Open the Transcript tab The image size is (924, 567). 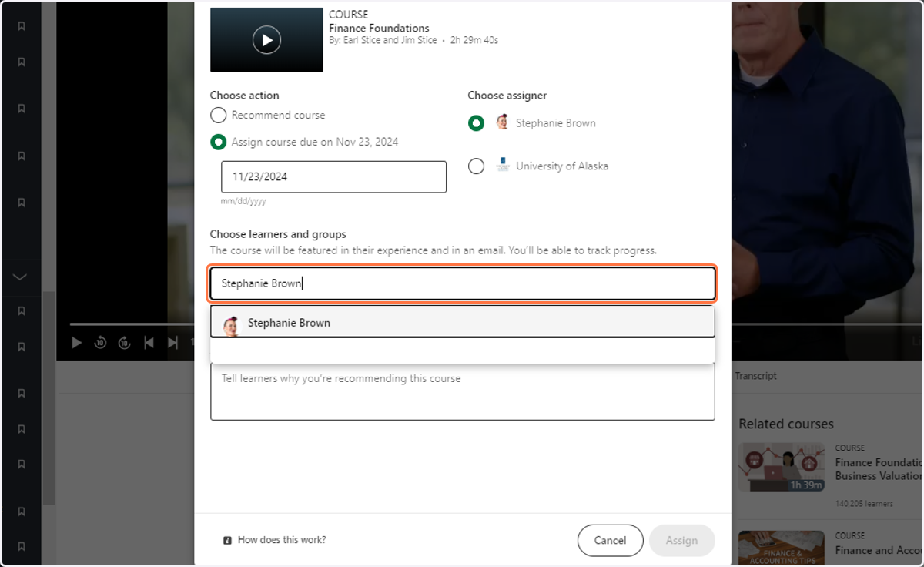click(x=755, y=376)
